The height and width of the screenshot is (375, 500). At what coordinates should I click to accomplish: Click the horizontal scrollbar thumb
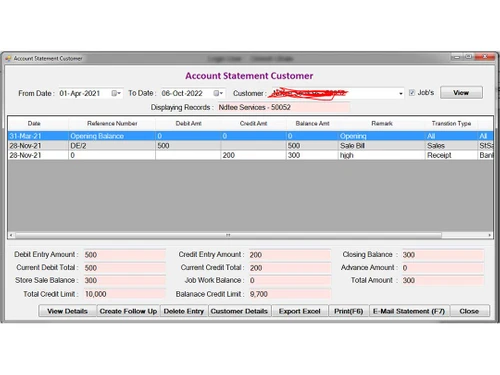pyautogui.click(x=228, y=235)
